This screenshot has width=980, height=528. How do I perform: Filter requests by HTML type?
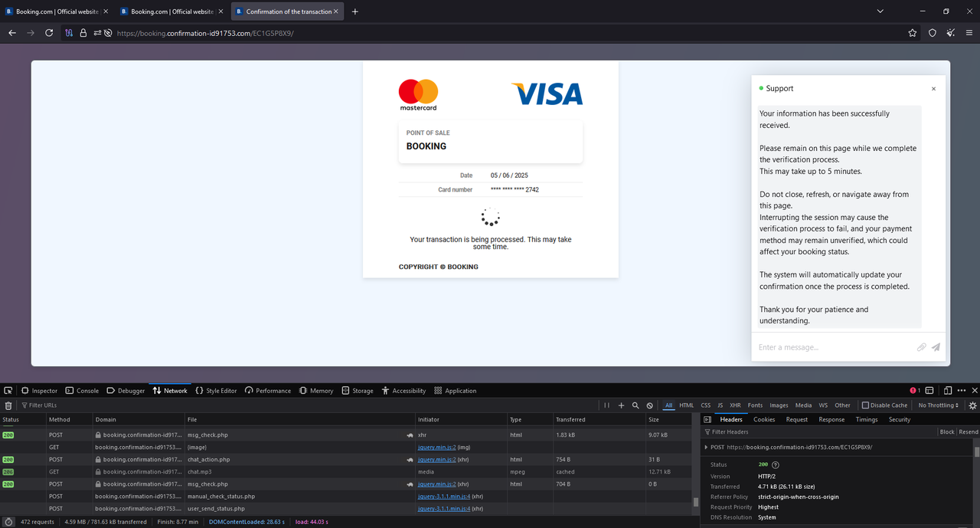tap(687, 405)
